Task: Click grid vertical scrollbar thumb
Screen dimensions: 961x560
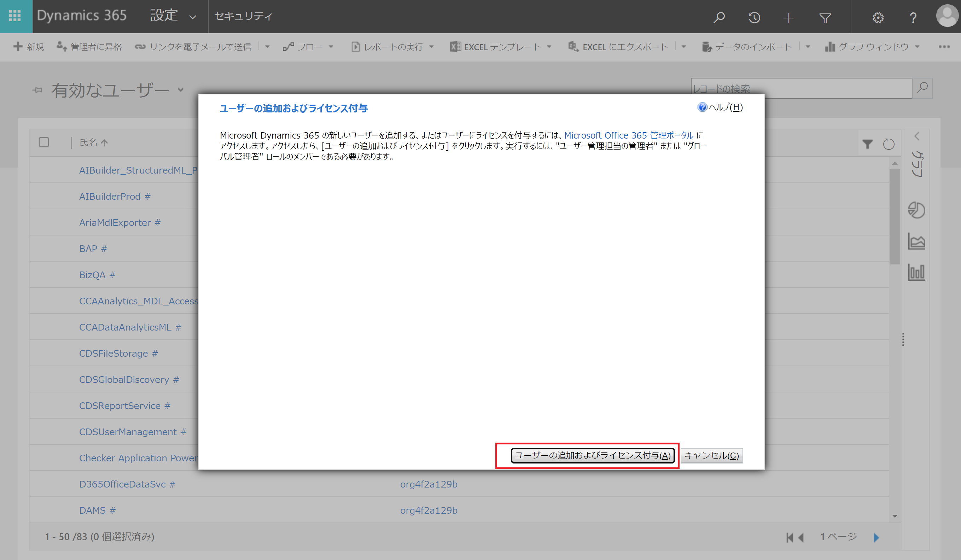Action: (x=895, y=216)
